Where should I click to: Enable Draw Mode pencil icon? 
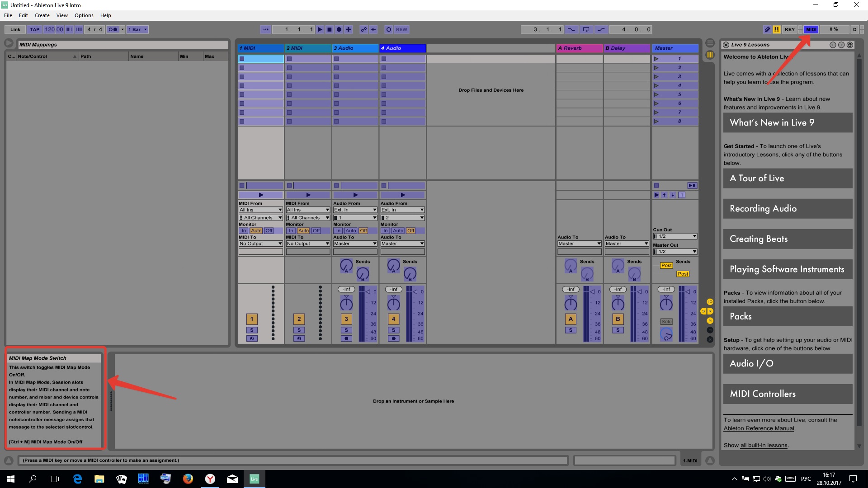(x=767, y=29)
